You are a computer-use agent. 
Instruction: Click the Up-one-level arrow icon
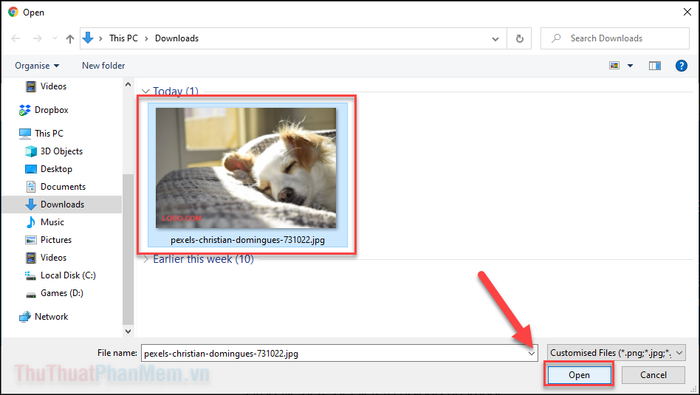coord(70,39)
